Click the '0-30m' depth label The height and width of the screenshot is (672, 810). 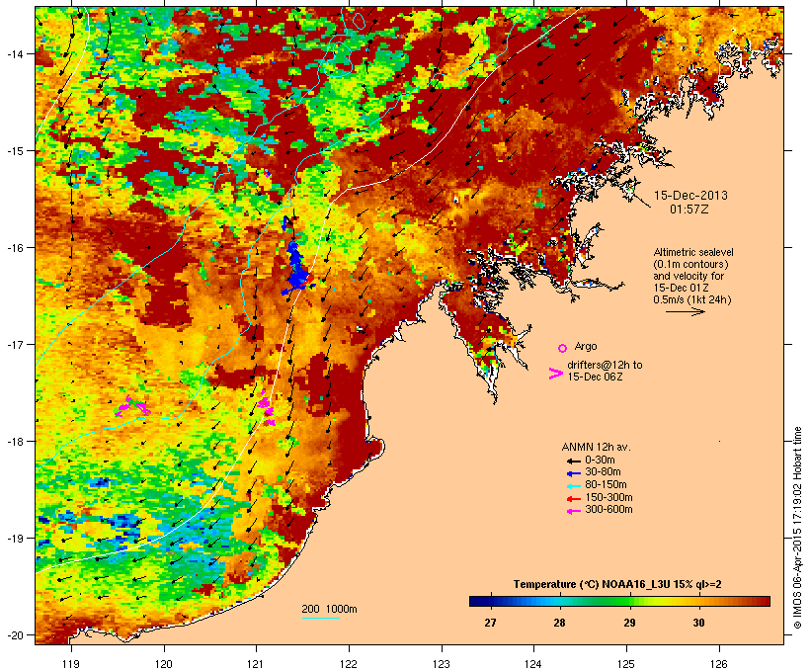(600, 461)
